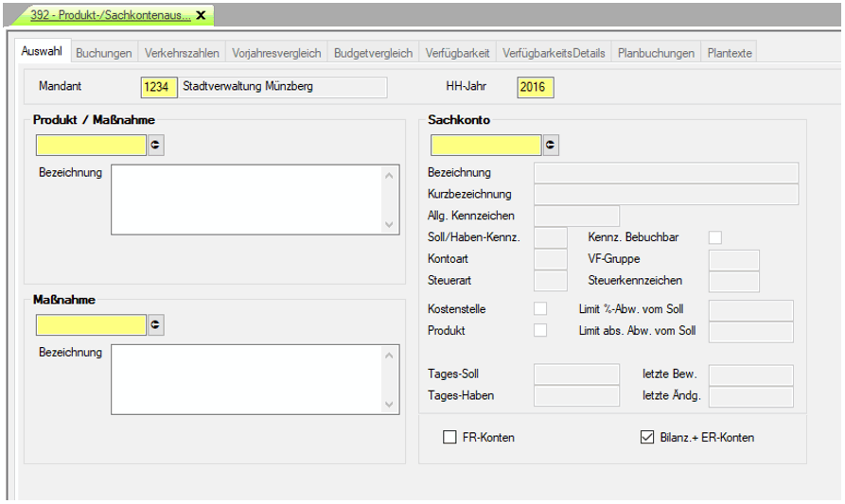Click lookup icon next to Sachkonto field
Screen dimensions: 845x504
[551, 145]
